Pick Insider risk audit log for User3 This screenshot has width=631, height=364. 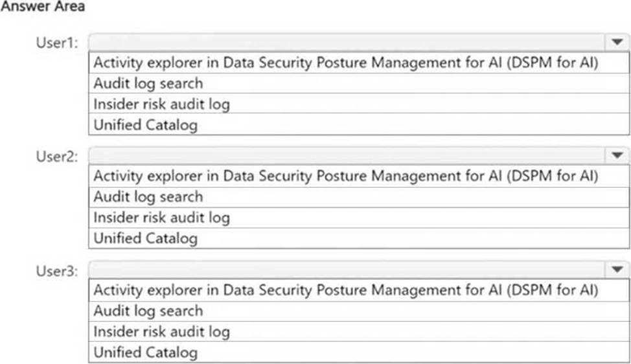pyautogui.click(x=162, y=332)
